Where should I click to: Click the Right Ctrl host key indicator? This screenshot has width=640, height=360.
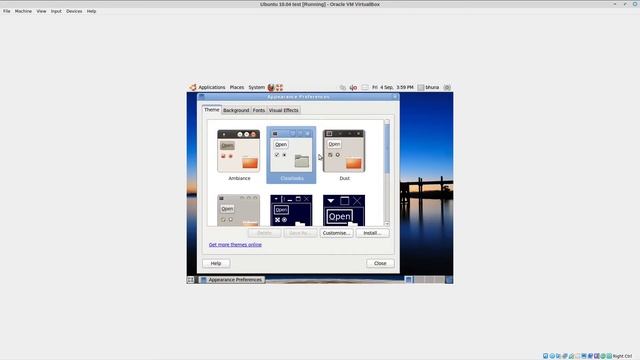[622, 356]
